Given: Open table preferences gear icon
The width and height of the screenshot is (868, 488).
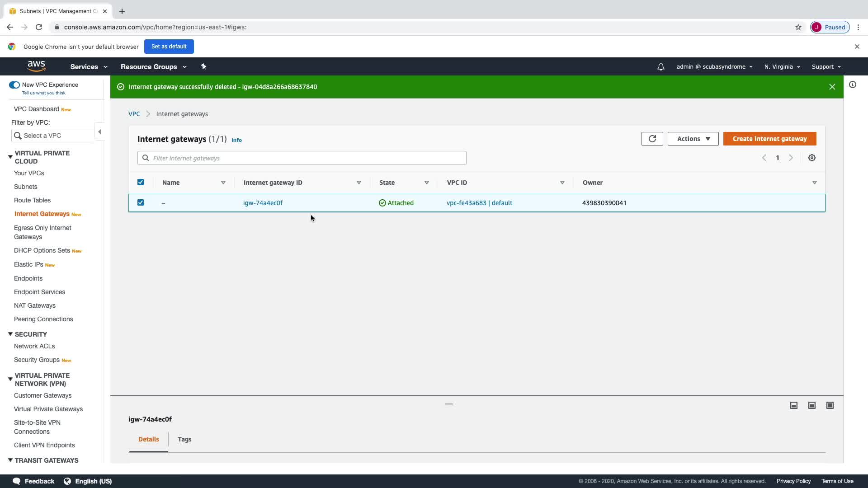Looking at the screenshot, I should pyautogui.click(x=812, y=158).
